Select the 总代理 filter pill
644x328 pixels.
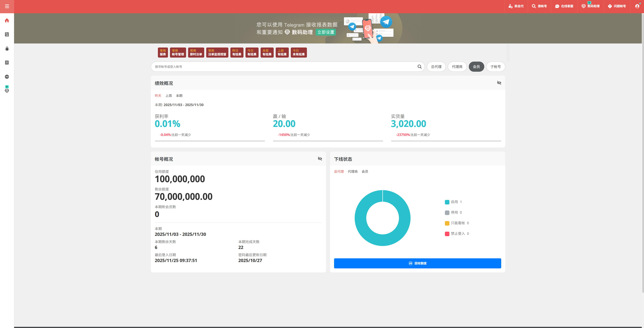coord(436,67)
